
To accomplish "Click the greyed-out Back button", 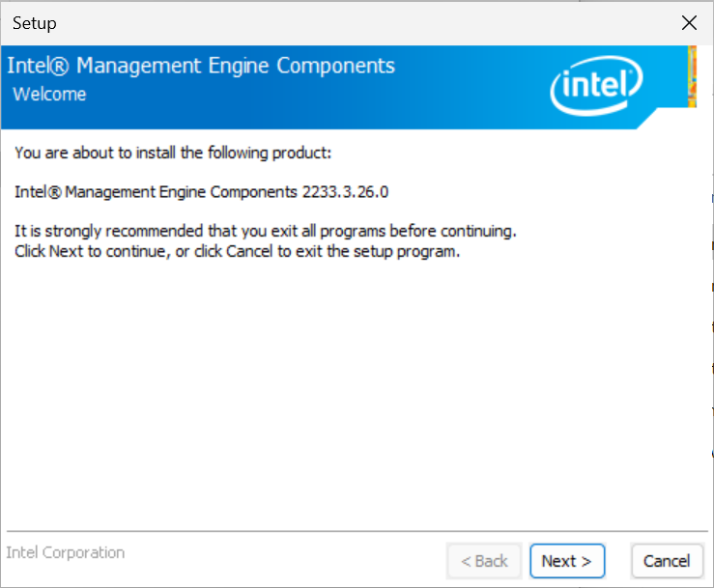I will pyautogui.click(x=484, y=561).
